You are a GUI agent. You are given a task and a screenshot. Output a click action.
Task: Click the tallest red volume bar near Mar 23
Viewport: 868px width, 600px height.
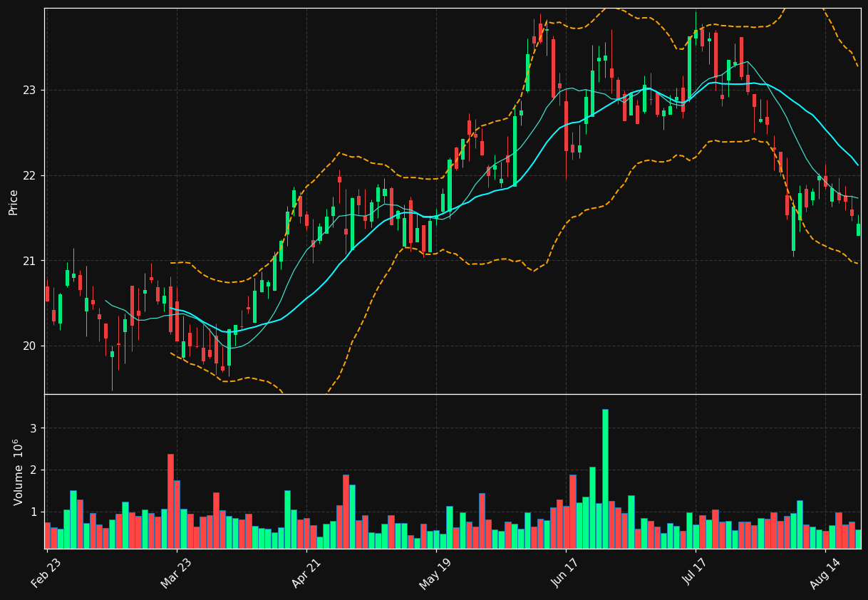click(x=170, y=501)
